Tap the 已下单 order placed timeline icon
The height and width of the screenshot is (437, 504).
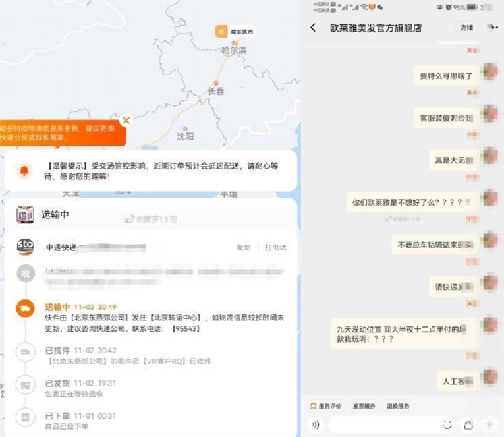point(25,417)
